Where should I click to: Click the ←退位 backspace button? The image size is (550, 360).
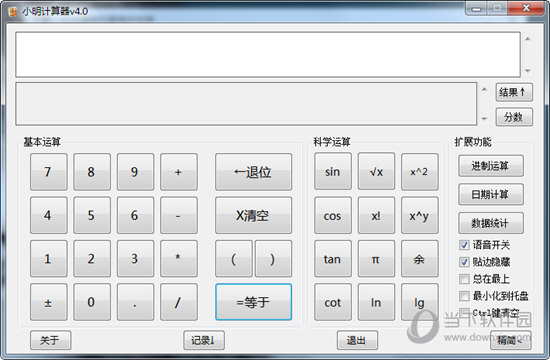click(253, 172)
